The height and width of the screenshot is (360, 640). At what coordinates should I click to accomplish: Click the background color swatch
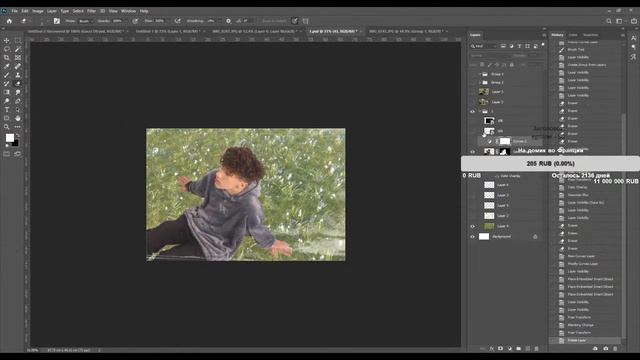(15, 143)
